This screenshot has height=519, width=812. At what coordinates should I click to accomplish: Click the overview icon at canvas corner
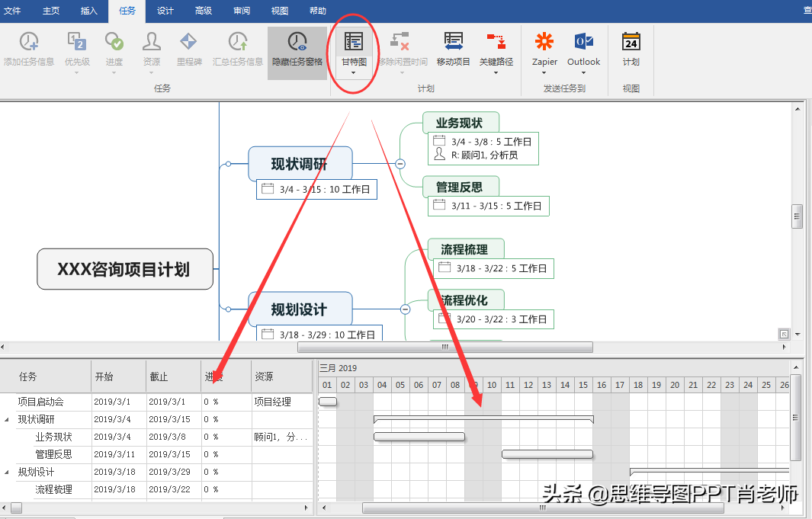point(784,335)
